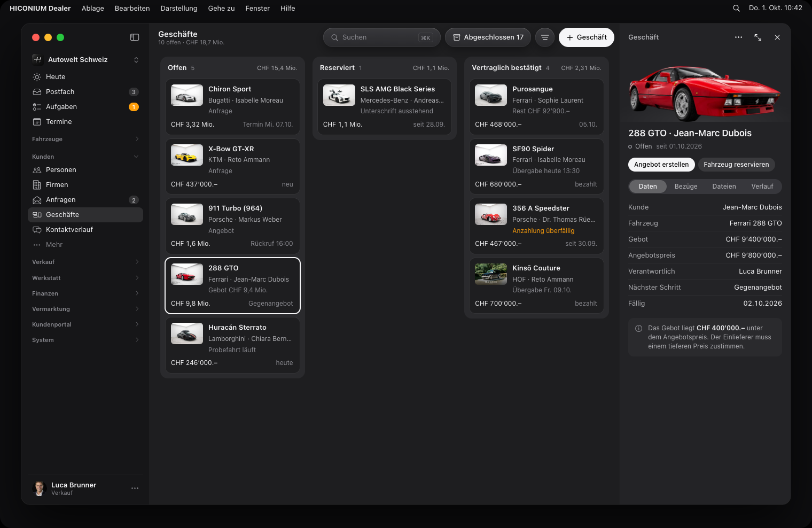
Task: Expand the Werkstatt section
Action: click(85, 278)
